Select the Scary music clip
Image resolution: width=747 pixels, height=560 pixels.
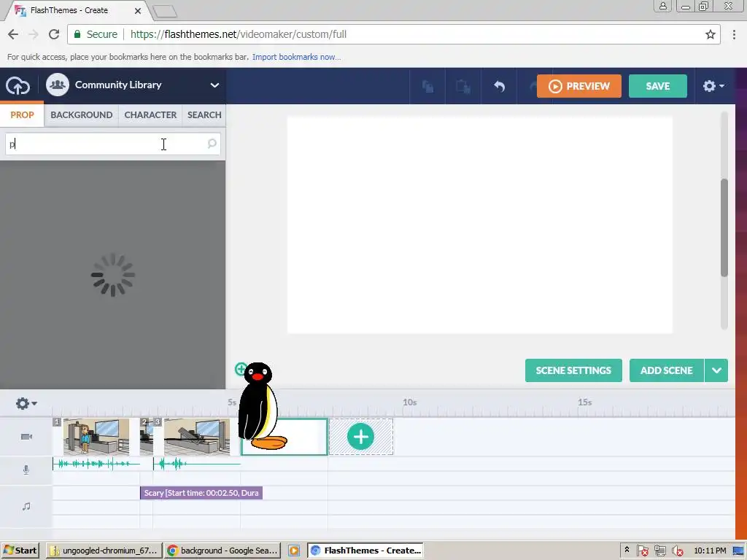click(201, 493)
